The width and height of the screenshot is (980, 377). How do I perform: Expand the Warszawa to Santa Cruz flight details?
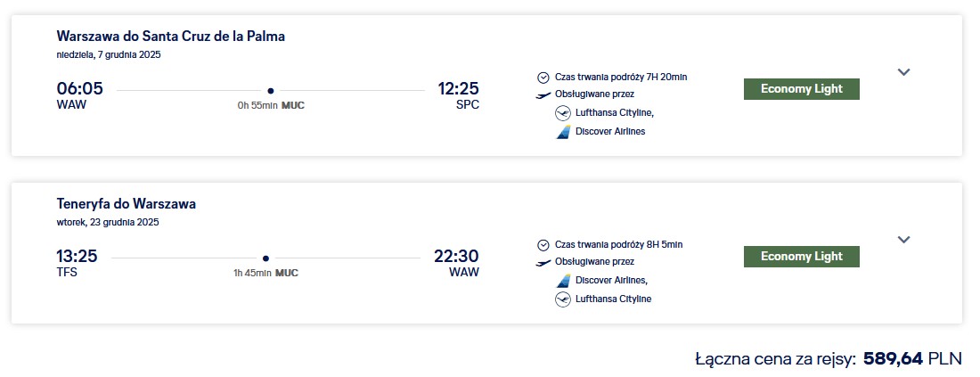(903, 72)
